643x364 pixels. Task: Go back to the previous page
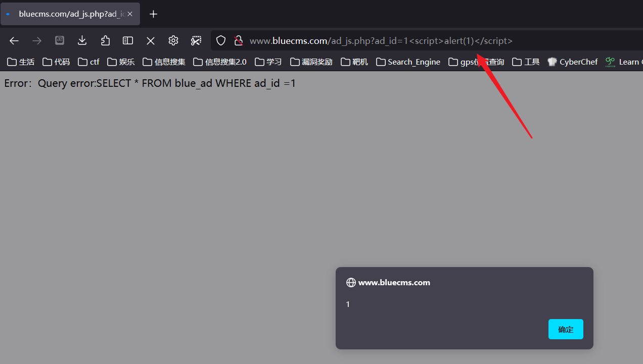tap(14, 41)
